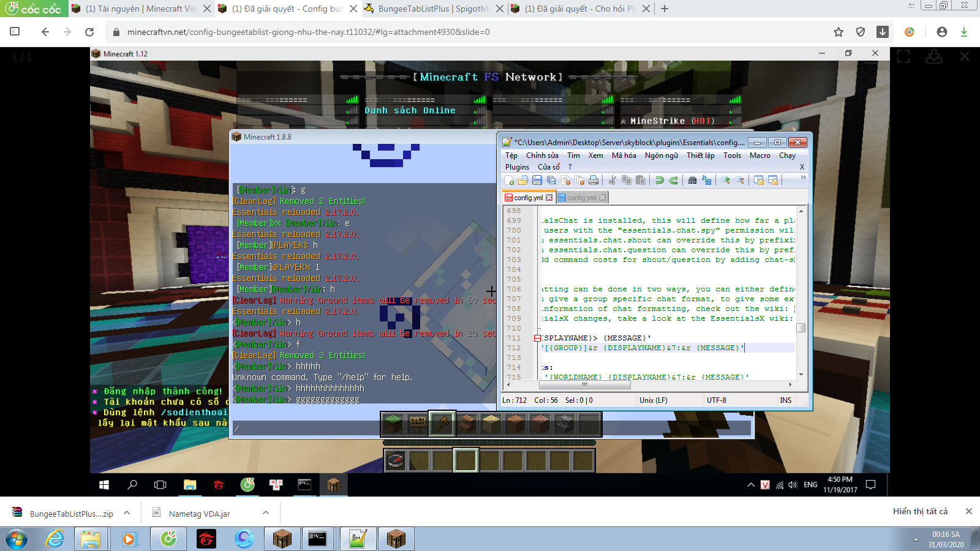View the lightbox image in fullscreen
This screenshot has width=980, height=551.
coord(903,57)
